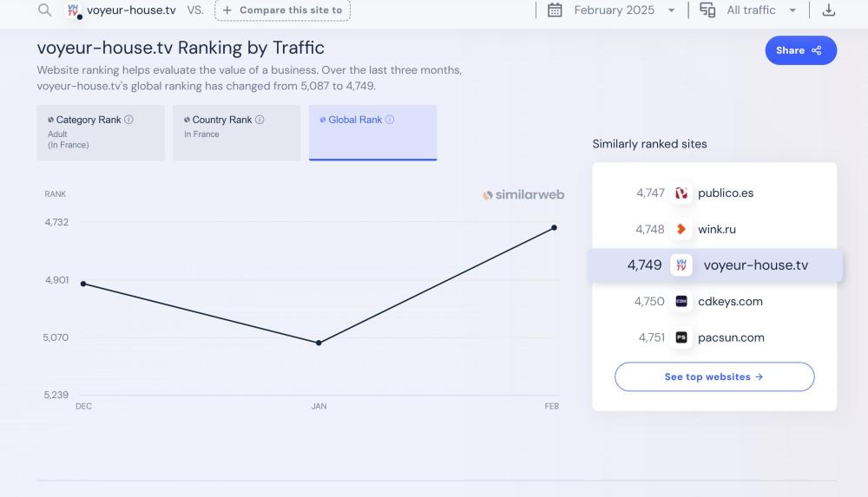Open the pacsun.com link in ranked sites
The image size is (868, 497).
[x=731, y=338]
